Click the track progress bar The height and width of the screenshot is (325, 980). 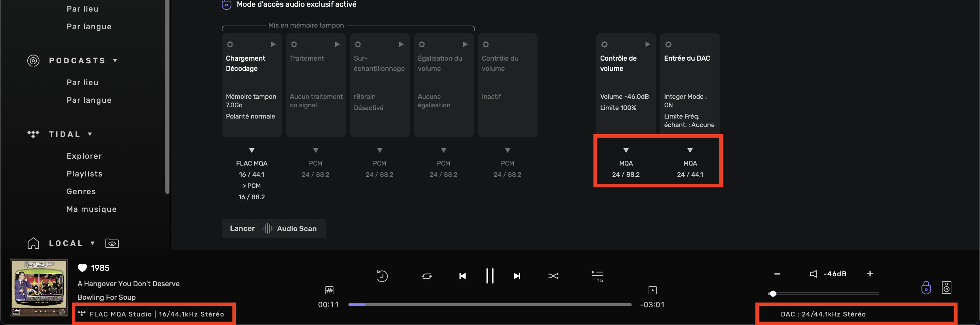pos(490,305)
